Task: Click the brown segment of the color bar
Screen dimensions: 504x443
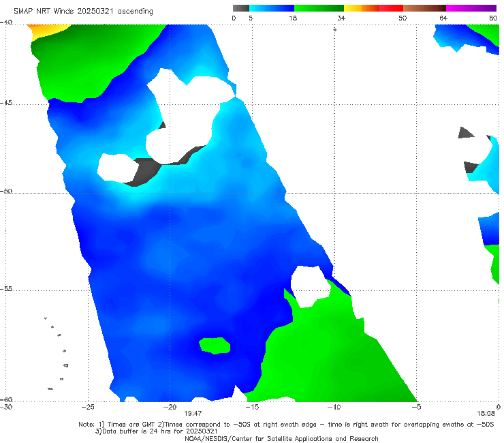Action: pyautogui.click(x=424, y=8)
